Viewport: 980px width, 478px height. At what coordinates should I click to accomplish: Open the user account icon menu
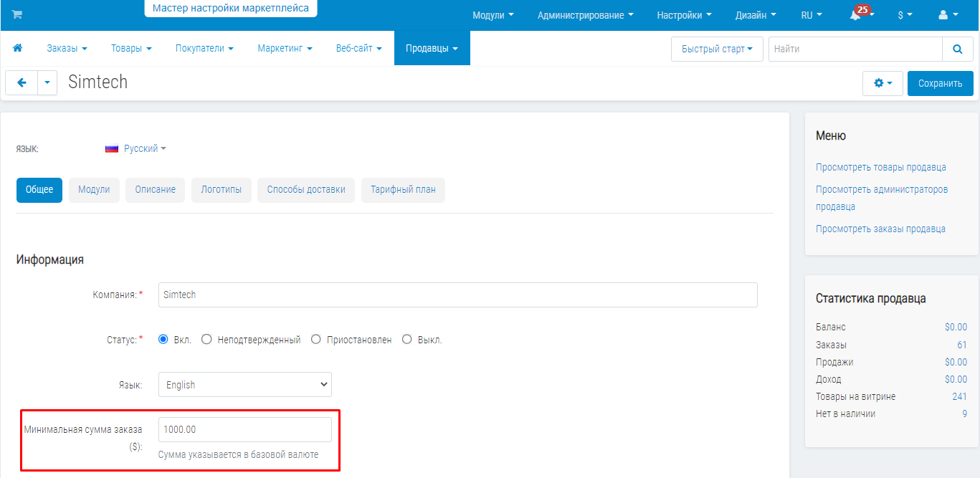(948, 15)
